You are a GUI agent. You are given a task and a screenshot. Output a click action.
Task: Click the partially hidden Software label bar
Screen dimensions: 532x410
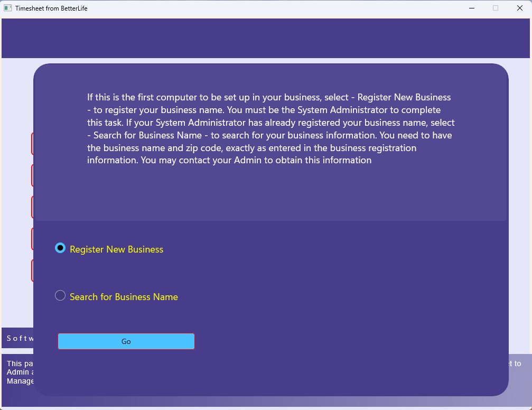click(x=18, y=338)
